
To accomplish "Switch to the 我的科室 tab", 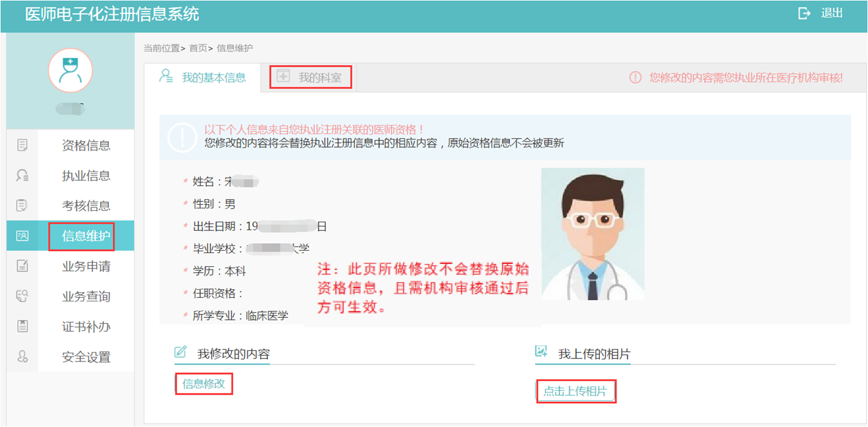I will pos(311,78).
